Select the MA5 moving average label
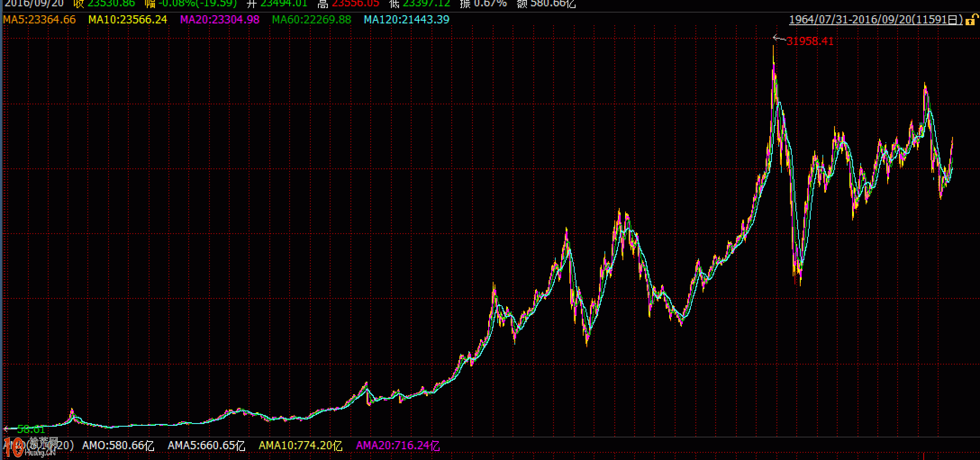The height and width of the screenshot is (460, 980). [40, 20]
